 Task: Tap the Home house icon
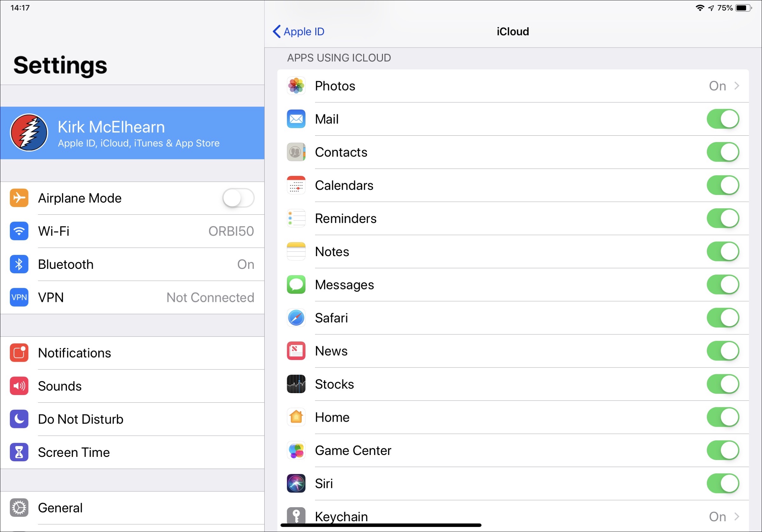point(296,417)
